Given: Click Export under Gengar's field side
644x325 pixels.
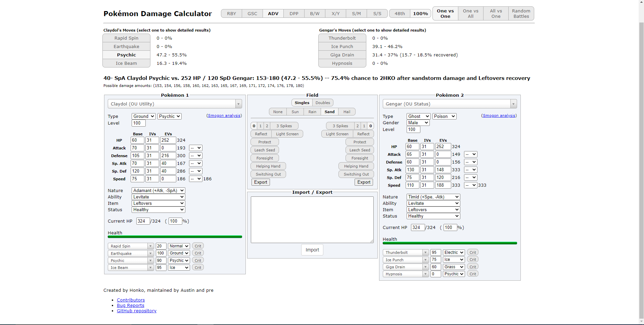Looking at the screenshot, I should click(x=364, y=182).
